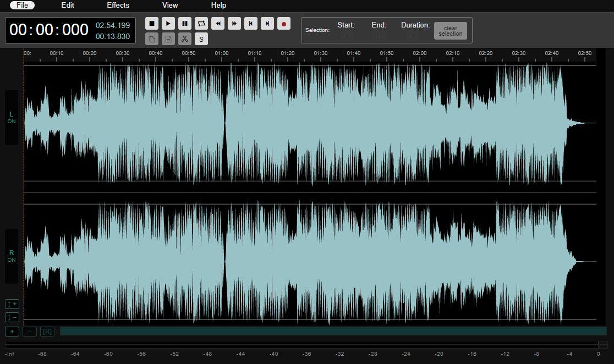Cut audio using the scissors icon
This screenshot has width=614, height=364.
[185, 38]
